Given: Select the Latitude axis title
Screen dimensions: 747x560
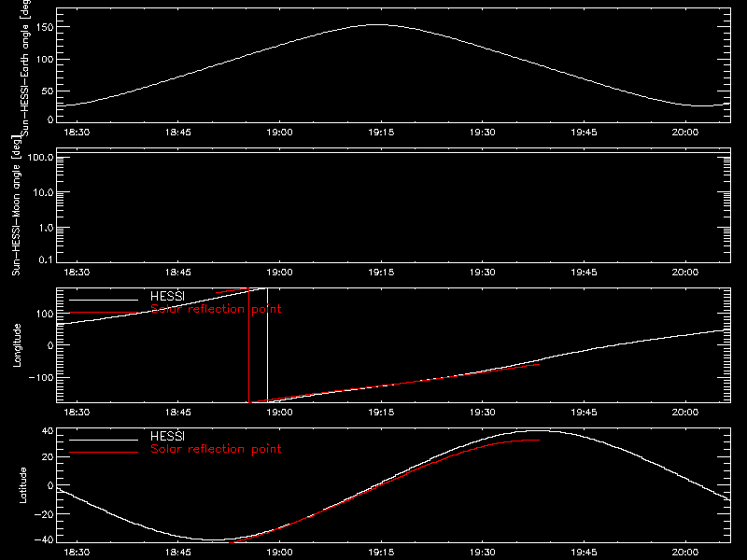Looking at the screenshot, I should [x=22, y=485].
